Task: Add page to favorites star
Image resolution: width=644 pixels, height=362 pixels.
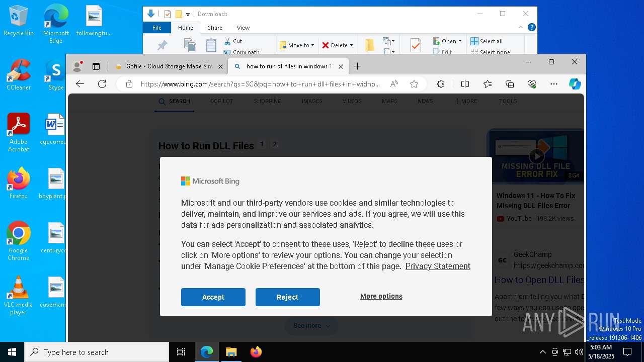Action: tap(414, 84)
